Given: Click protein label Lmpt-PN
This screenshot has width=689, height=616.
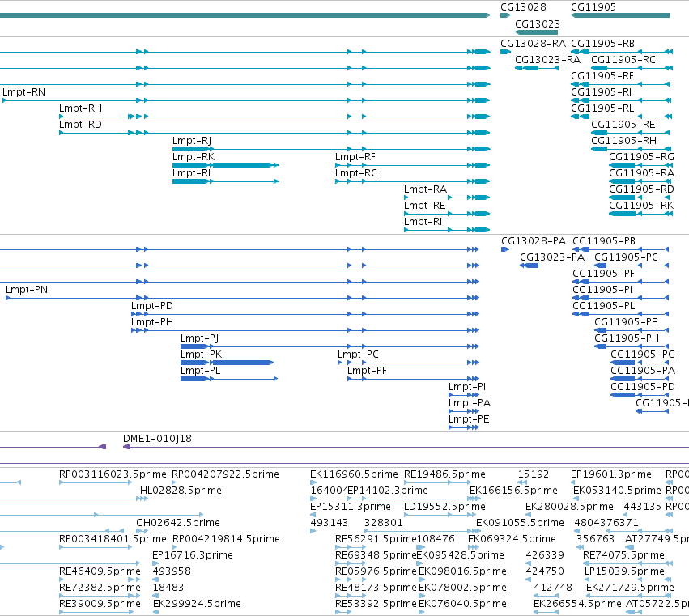Looking at the screenshot, I should click(x=27, y=290).
